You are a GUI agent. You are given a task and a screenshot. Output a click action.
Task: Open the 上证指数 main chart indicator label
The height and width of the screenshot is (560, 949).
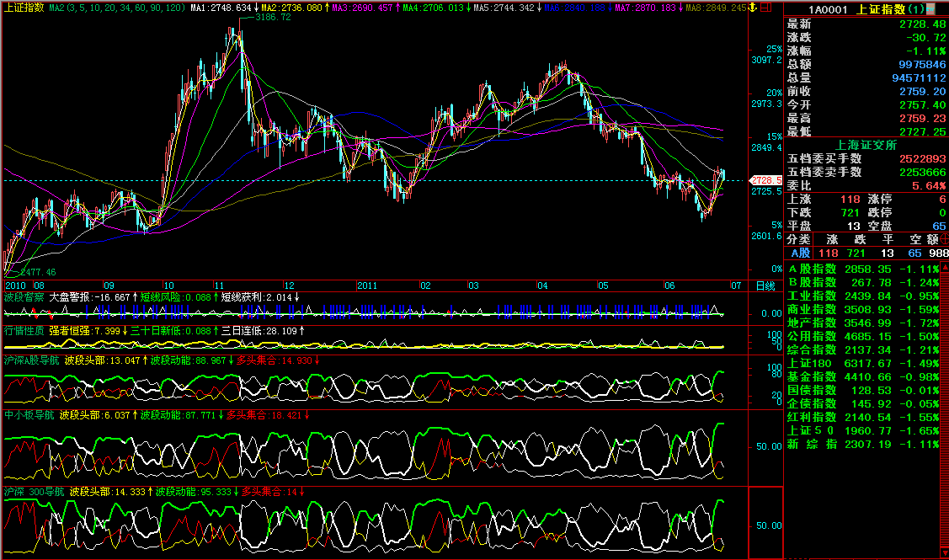tap(24, 8)
